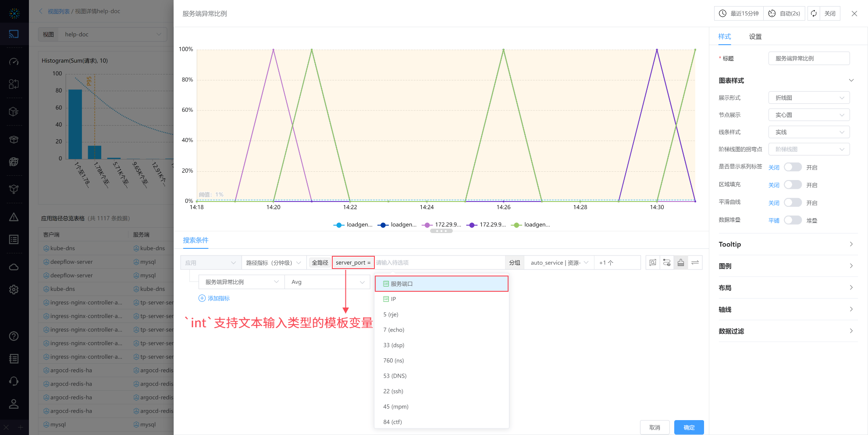
Task: Select the 服务端口 option in dropdown list
Action: (x=441, y=284)
